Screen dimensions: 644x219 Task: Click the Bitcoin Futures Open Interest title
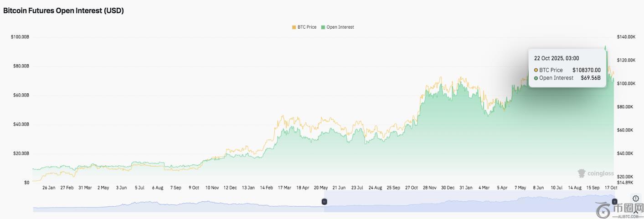click(63, 11)
